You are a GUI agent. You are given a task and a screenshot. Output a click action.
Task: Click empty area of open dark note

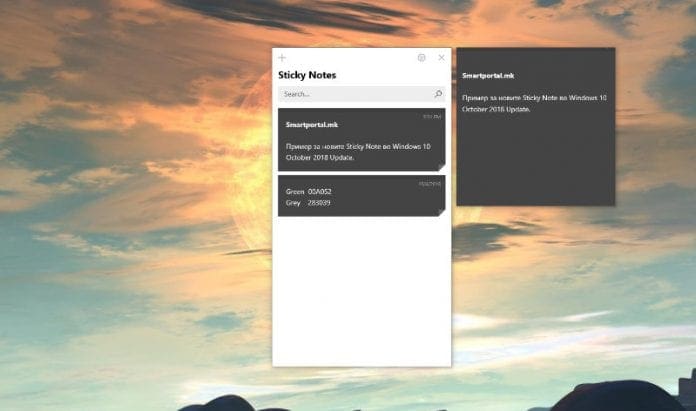tap(535, 165)
